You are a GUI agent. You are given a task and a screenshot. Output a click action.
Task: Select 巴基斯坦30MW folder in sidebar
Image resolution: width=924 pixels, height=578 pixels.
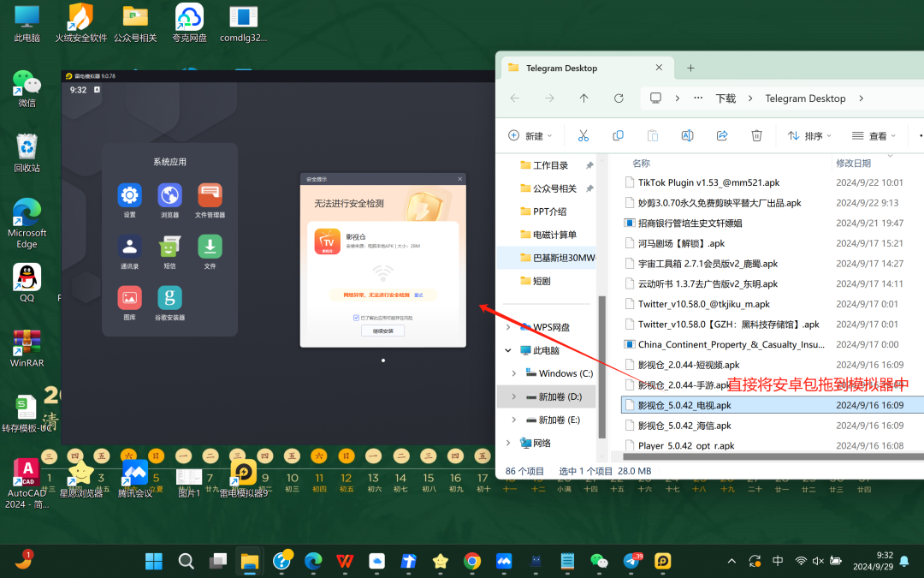coord(558,258)
